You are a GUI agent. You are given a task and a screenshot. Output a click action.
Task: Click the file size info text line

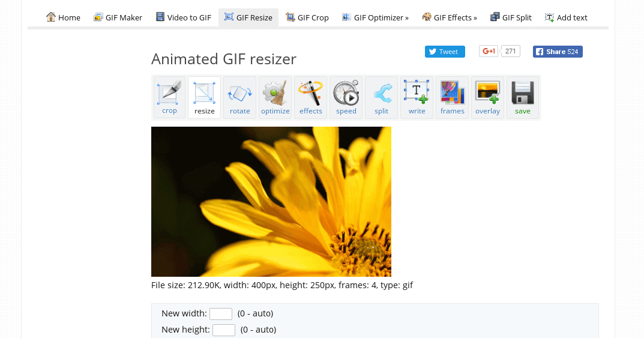click(281, 285)
